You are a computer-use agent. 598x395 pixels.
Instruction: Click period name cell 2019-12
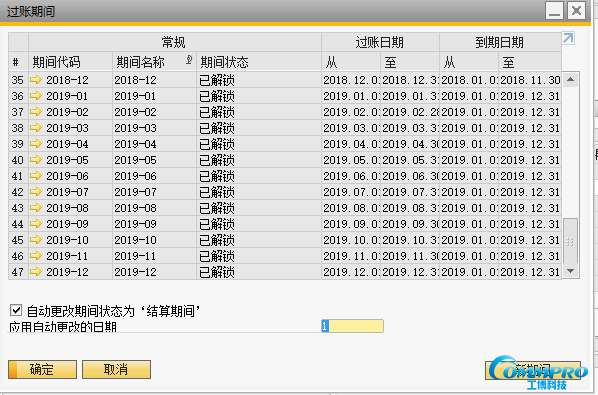(x=154, y=272)
